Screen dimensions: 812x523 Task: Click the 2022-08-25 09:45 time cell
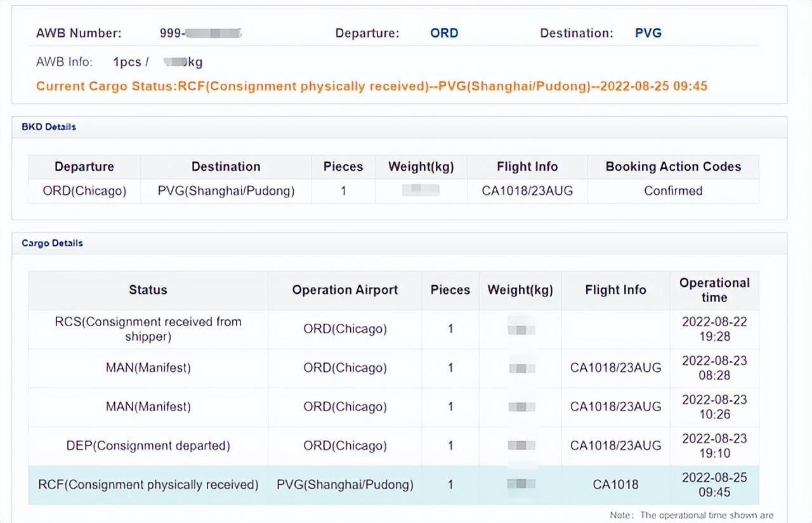[x=714, y=485]
